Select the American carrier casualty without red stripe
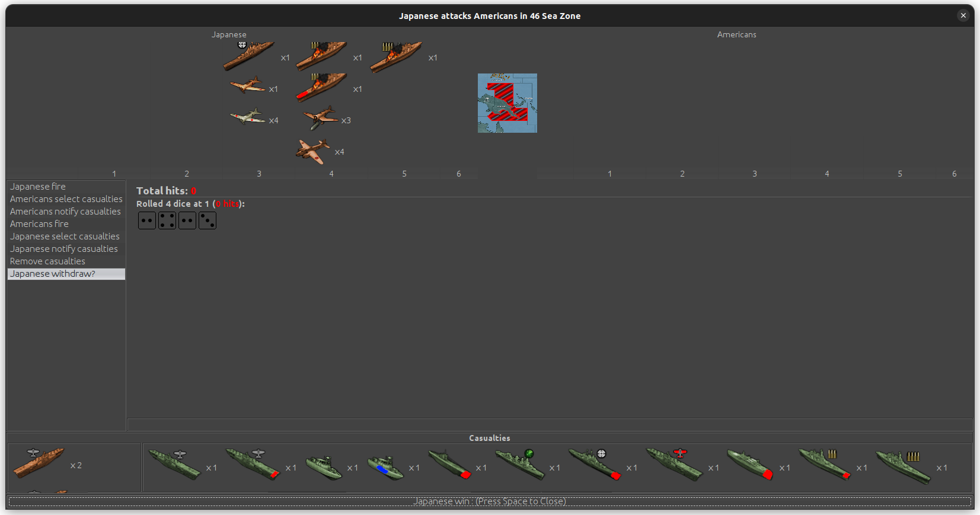Viewport: 980px width, 515px height. (x=175, y=465)
